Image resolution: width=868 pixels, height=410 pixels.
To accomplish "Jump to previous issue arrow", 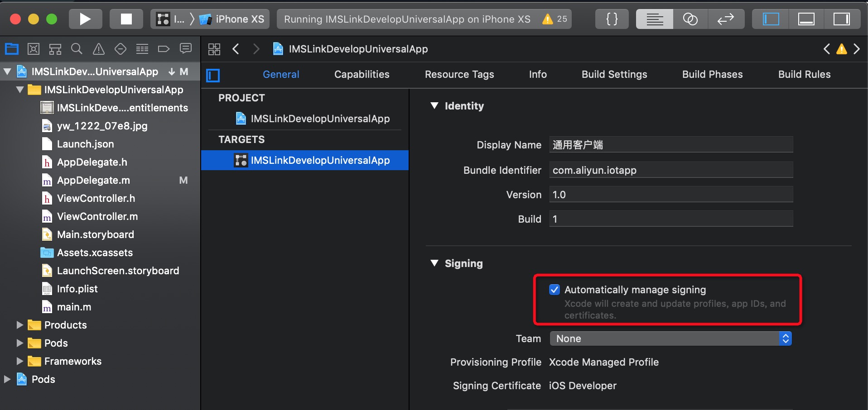I will [x=827, y=49].
